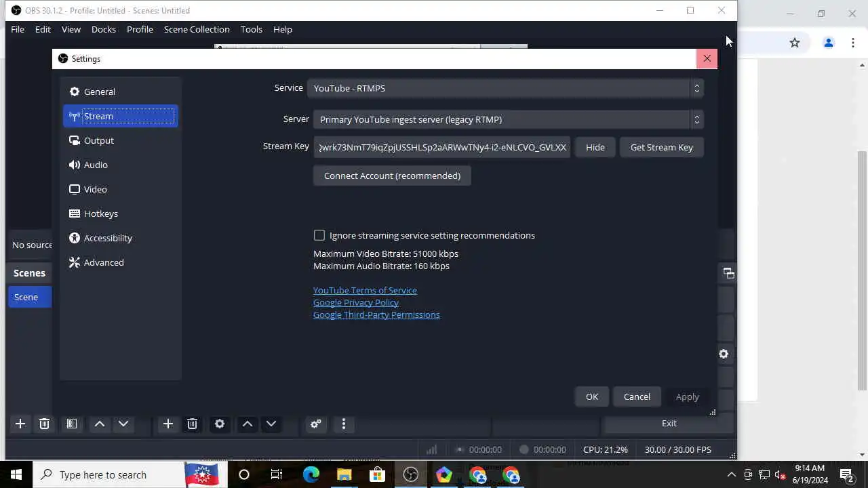Image resolution: width=868 pixels, height=488 pixels.
Task: Open source properties gear icon
Action: pos(220,424)
